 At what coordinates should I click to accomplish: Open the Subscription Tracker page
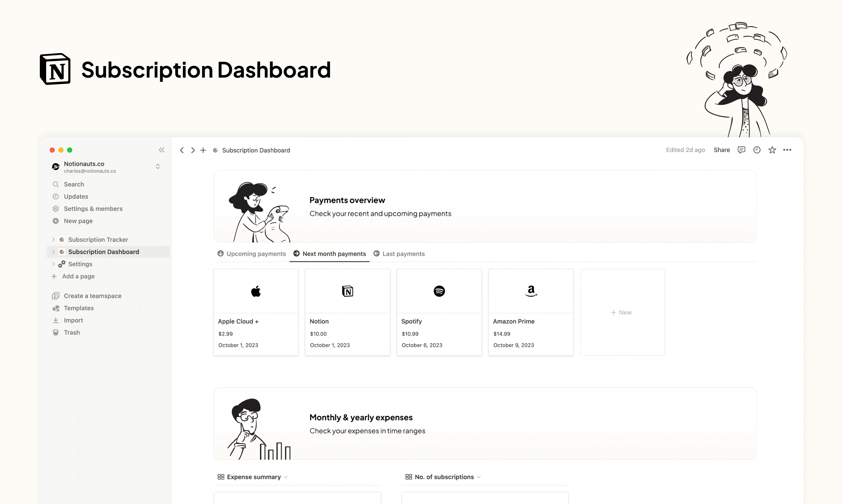pos(98,239)
